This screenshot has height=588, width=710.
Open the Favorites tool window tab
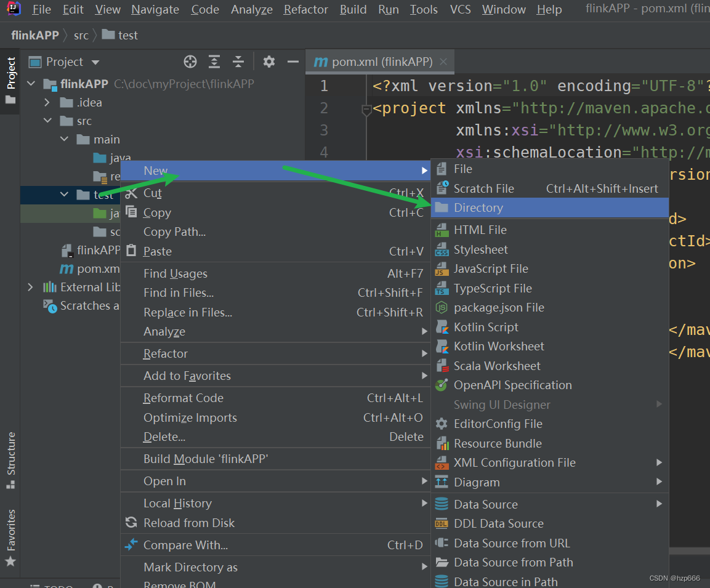point(10,537)
